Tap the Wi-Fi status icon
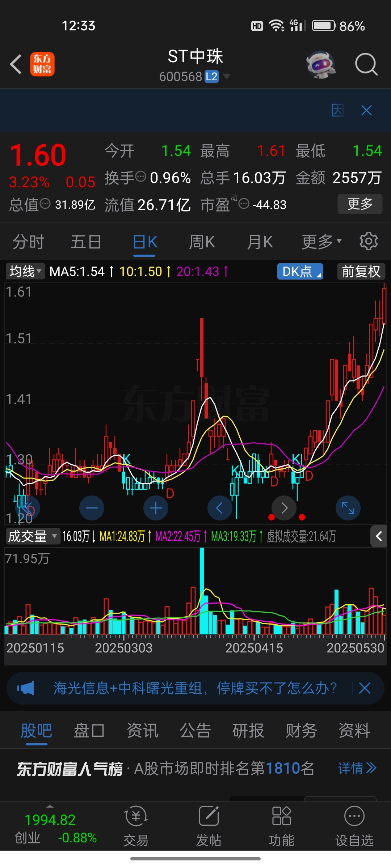This screenshot has width=391, height=868. coord(277,26)
